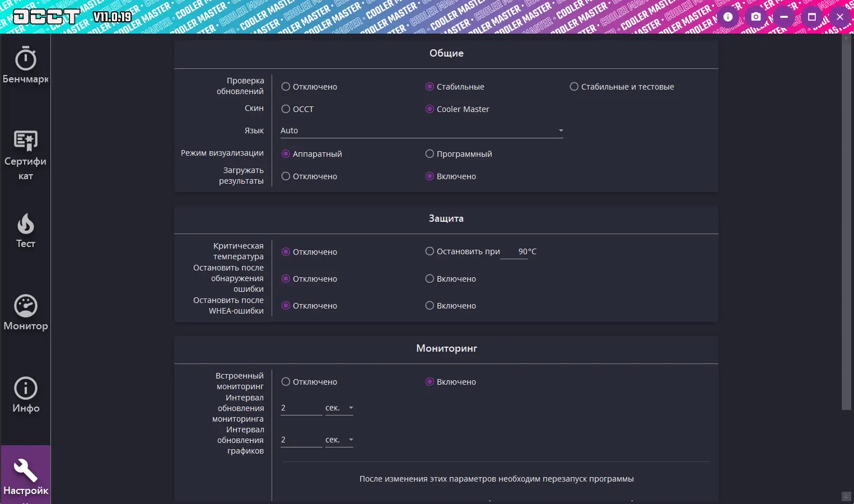
Task: Open the Certificate sidebar icon
Action: tap(26, 141)
